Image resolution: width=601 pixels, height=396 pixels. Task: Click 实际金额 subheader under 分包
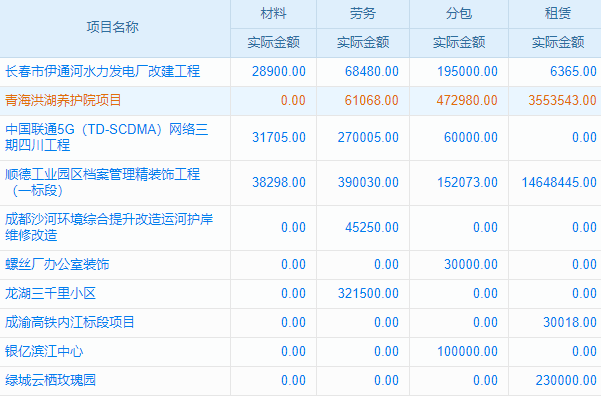tap(459, 42)
